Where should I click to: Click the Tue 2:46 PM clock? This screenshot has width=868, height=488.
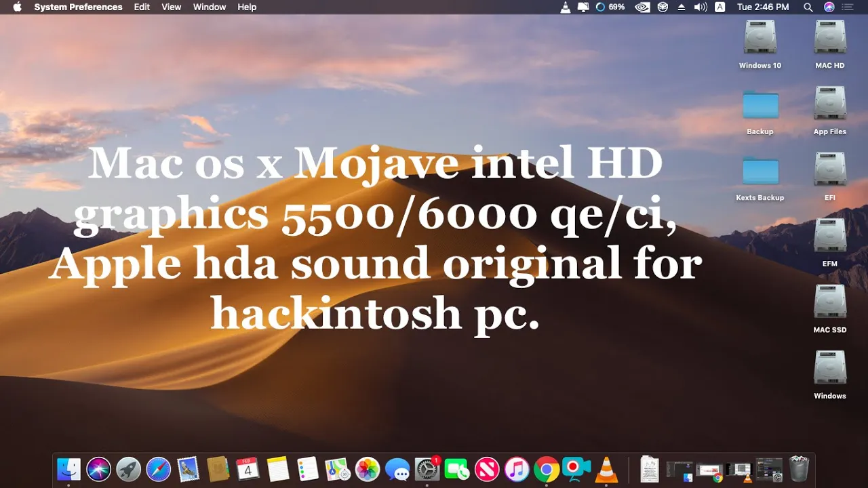click(763, 7)
